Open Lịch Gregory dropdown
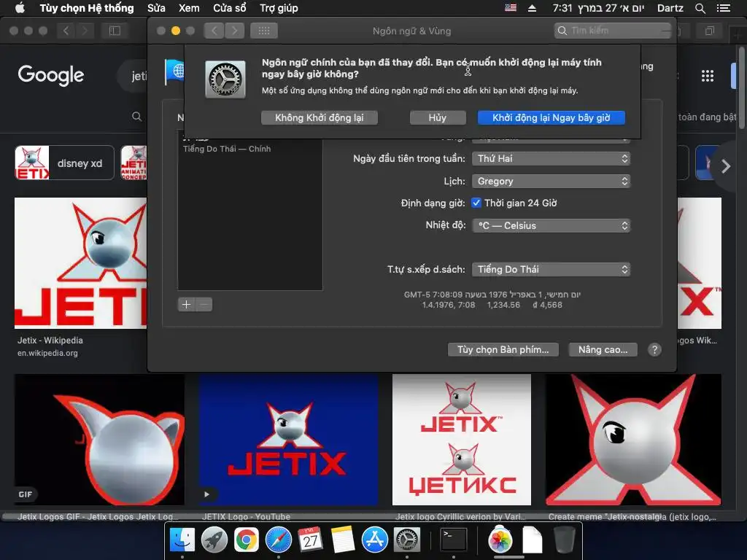747x560 pixels. pos(551,181)
